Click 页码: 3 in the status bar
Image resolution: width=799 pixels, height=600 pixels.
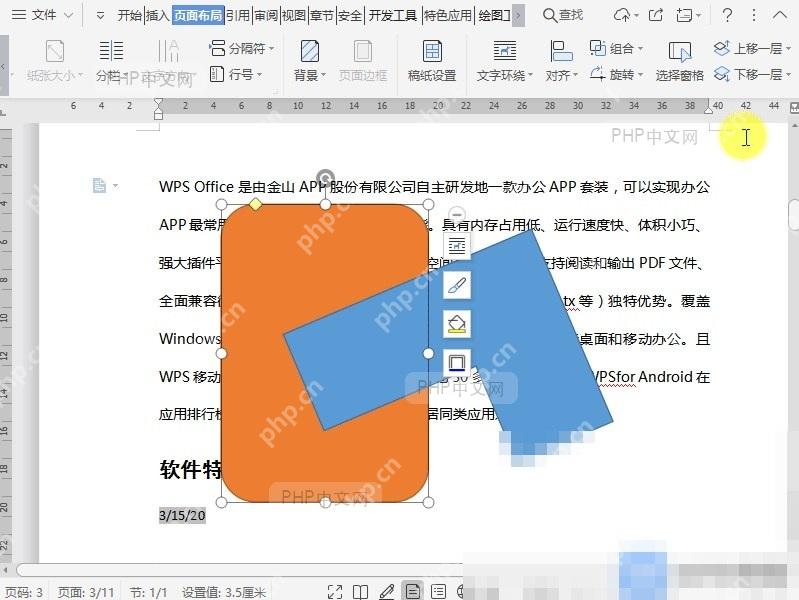coord(24,592)
